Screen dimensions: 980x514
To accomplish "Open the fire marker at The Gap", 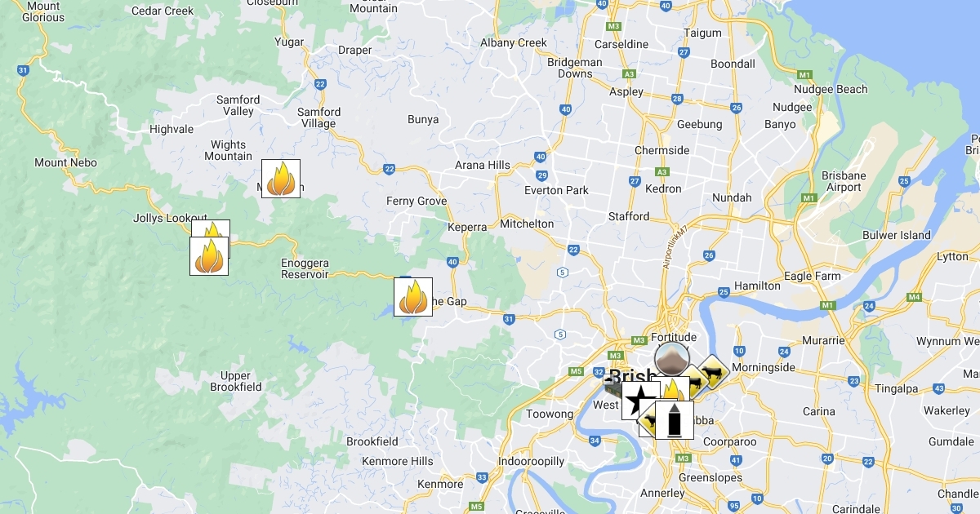I will click(413, 297).
